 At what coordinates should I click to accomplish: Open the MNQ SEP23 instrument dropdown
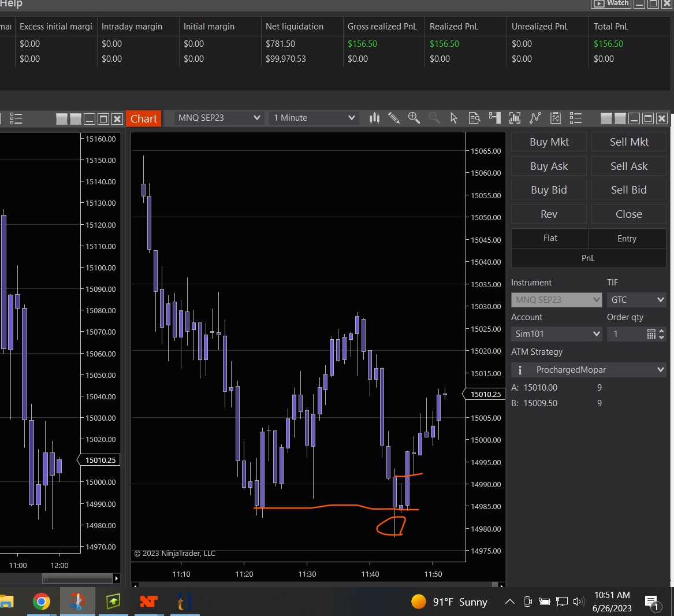[219, 118]
